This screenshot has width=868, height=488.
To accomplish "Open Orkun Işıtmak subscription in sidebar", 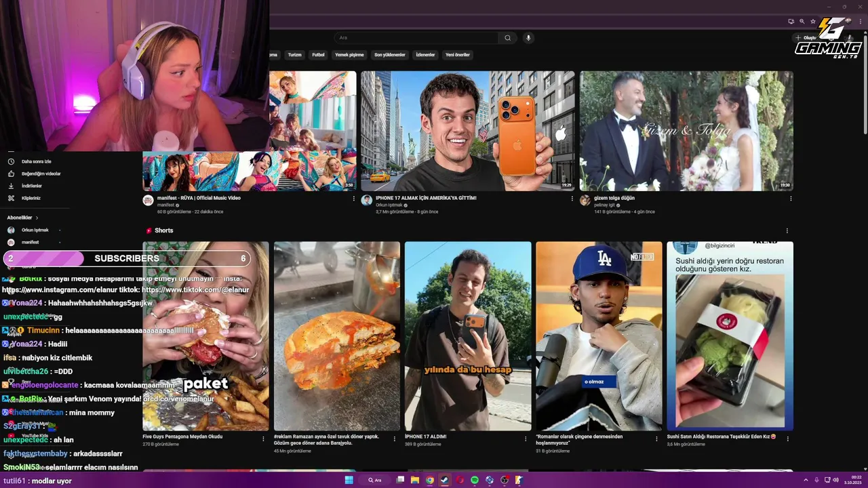I will tap(34, 230).
